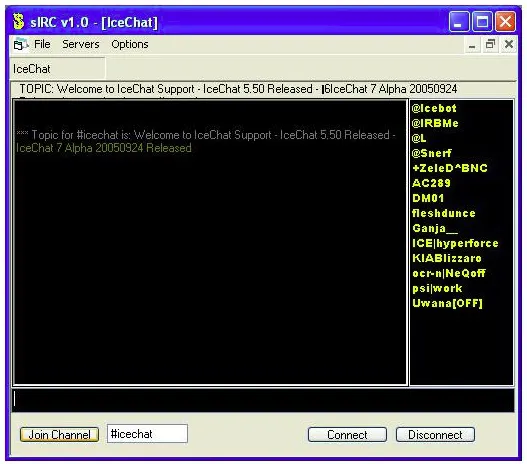Select user @Snerf in nick list
This screenshot has width=527, height=464.
432,153
